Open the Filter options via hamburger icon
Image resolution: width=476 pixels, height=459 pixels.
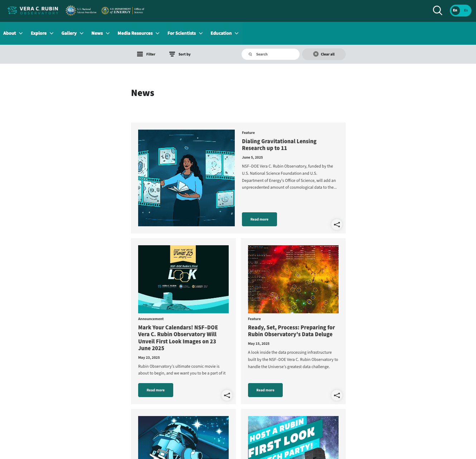coord(140,54)
